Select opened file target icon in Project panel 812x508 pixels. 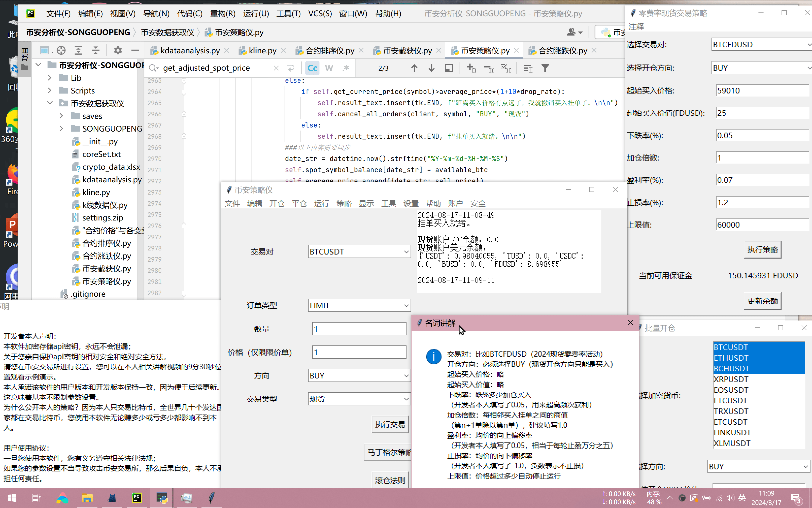[x=61, y=50]
